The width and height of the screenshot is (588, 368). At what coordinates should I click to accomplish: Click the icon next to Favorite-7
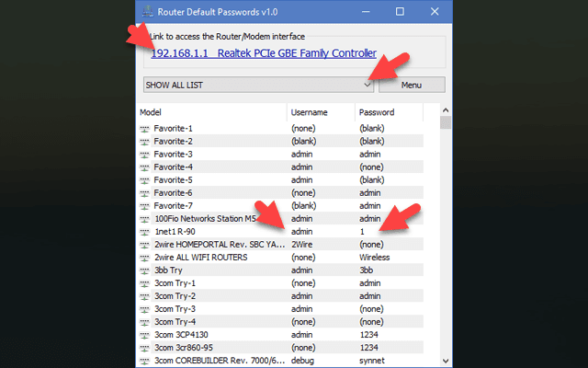pyautogui.click(x=144, y=206)
